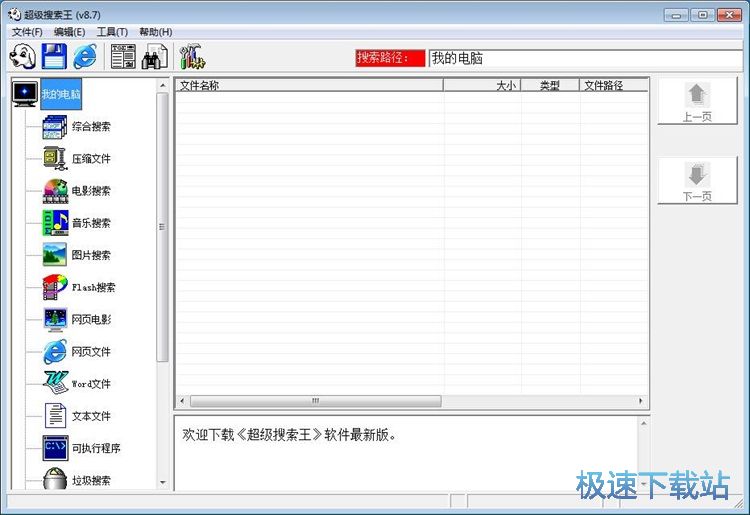Select 网页电影 in the tree
The height and width of the screenshot is (515, 750).
click(x=91, y=319)
